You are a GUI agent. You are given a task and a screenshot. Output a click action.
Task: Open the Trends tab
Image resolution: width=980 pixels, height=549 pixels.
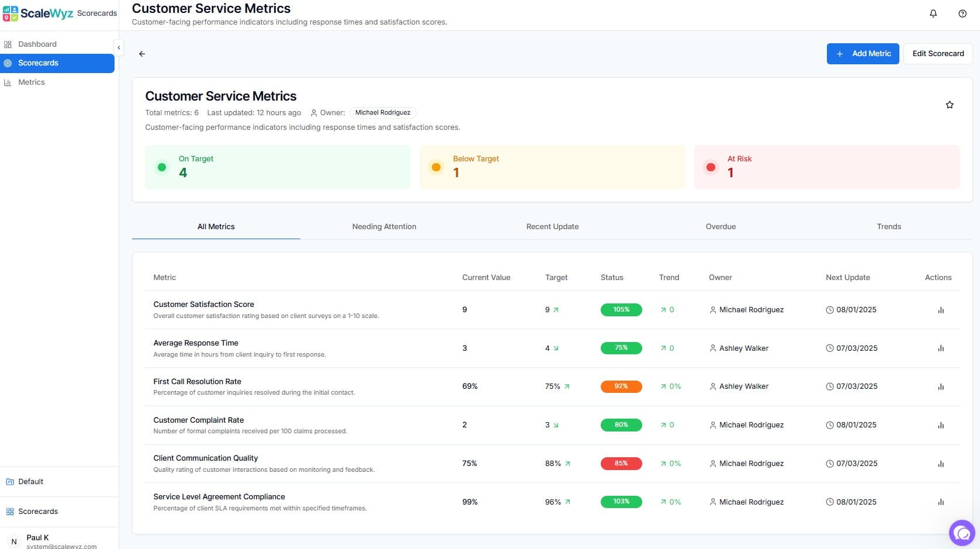pos(888,226)
